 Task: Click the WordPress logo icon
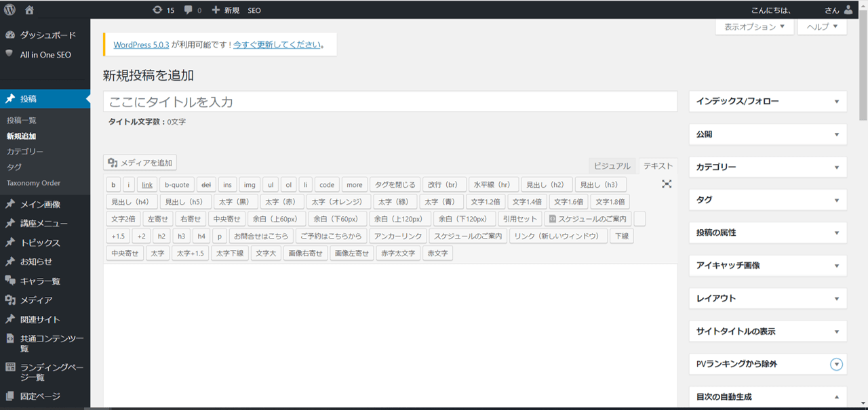click(9, 9)
